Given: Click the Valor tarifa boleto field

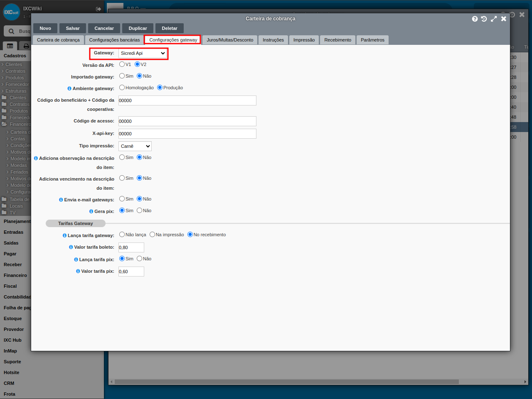Looking at the screenshot, I should click(131, 247).
